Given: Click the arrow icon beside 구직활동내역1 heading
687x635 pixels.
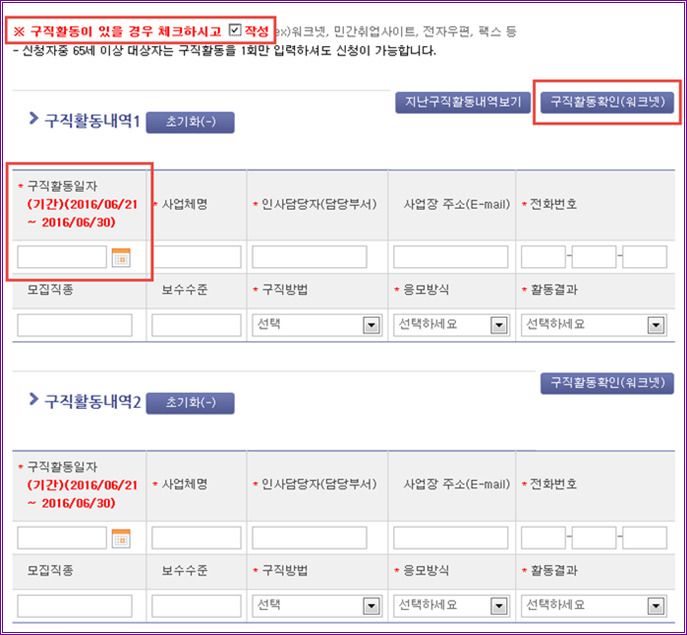Looking at the screenshot, I should pos(33,118).
